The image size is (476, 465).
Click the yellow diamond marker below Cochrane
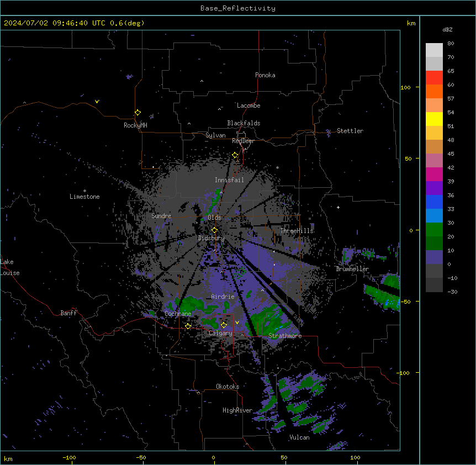click(188, 326)
